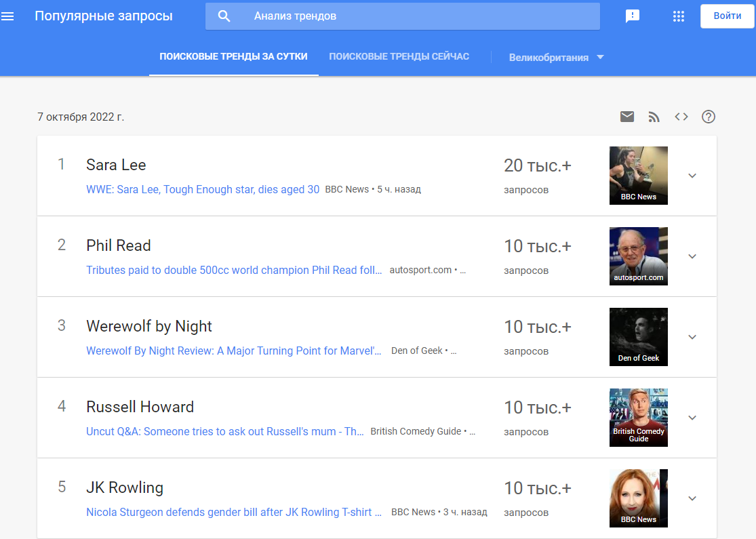756x539 pixels.
Task: Open the WWE Sara Lee article link
Action: (203, 189)
